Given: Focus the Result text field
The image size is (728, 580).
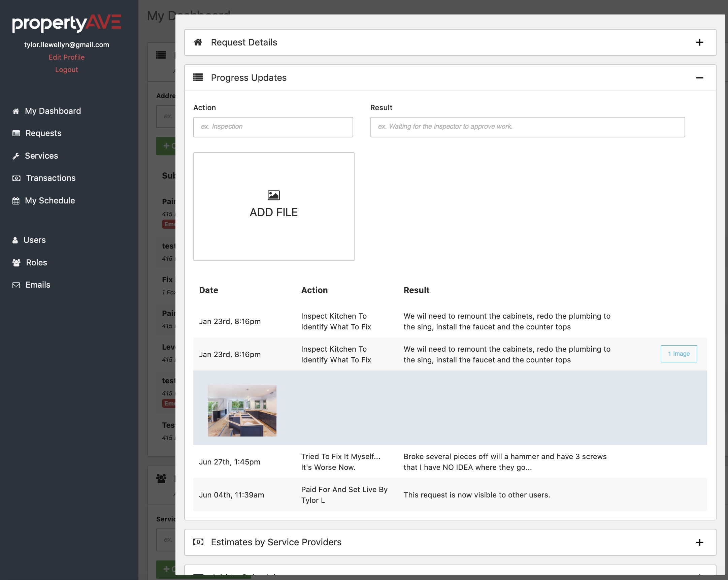Looking at the screenshot, I should pyautogui.click(x=527, y=127).
